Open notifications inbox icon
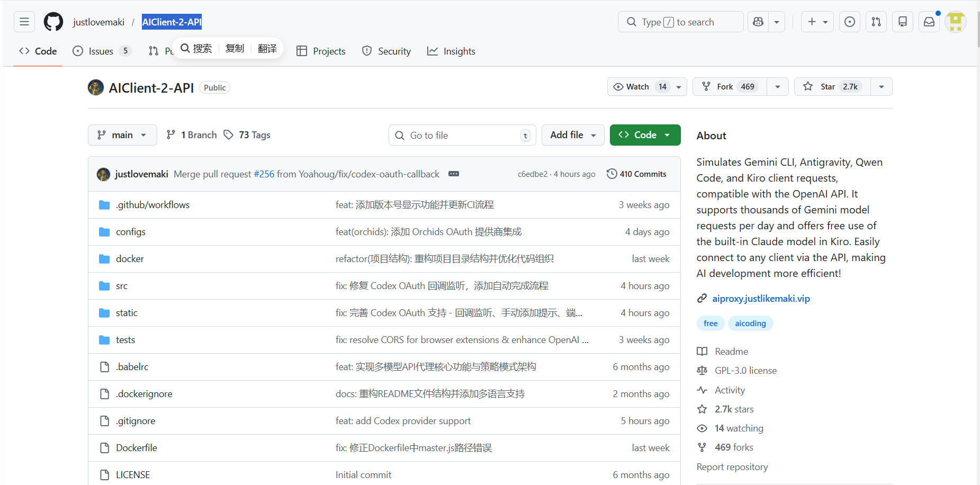The width and height of the screenshot is (980, 485). [929, 22]
